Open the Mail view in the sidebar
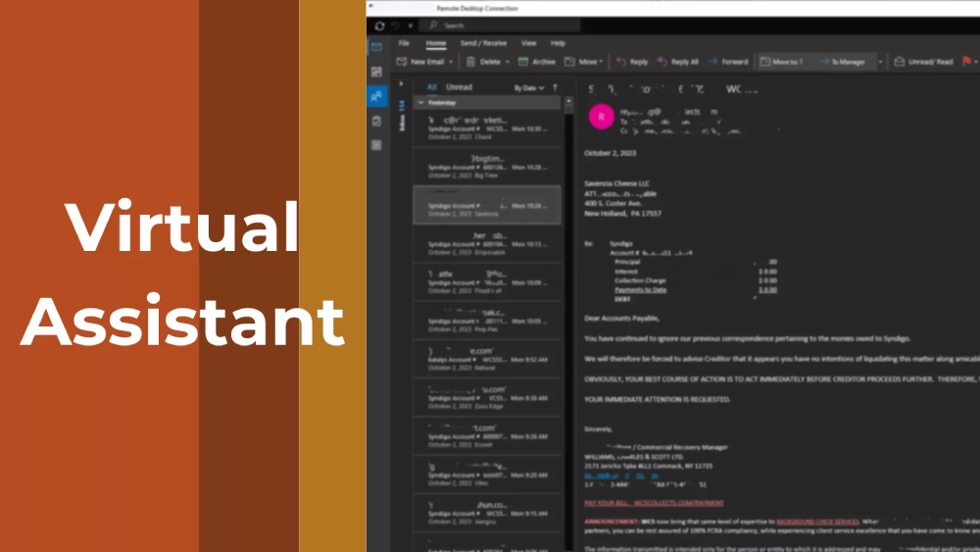Viewport: 980px width, 552px height. (x=376, y=47)
